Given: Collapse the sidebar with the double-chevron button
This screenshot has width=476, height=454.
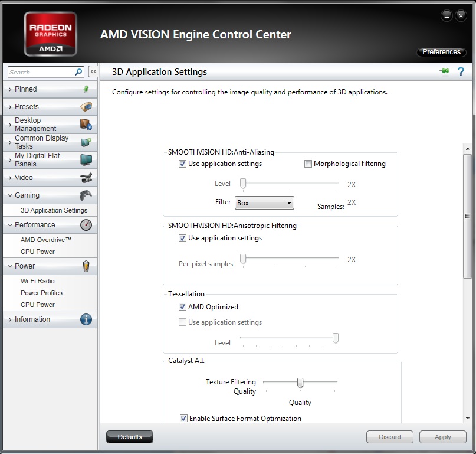Looking at the screenshot, I should 93,71.
